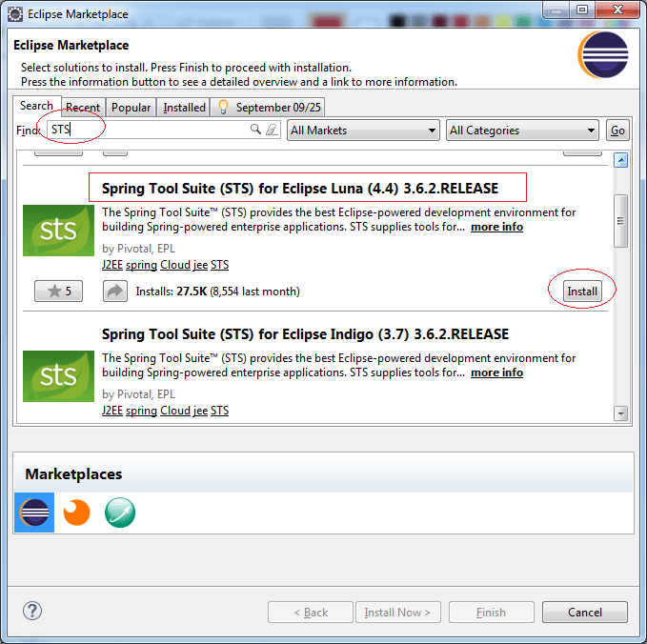Click the Install Now button

pyautogui.click(x=397, y=613)
